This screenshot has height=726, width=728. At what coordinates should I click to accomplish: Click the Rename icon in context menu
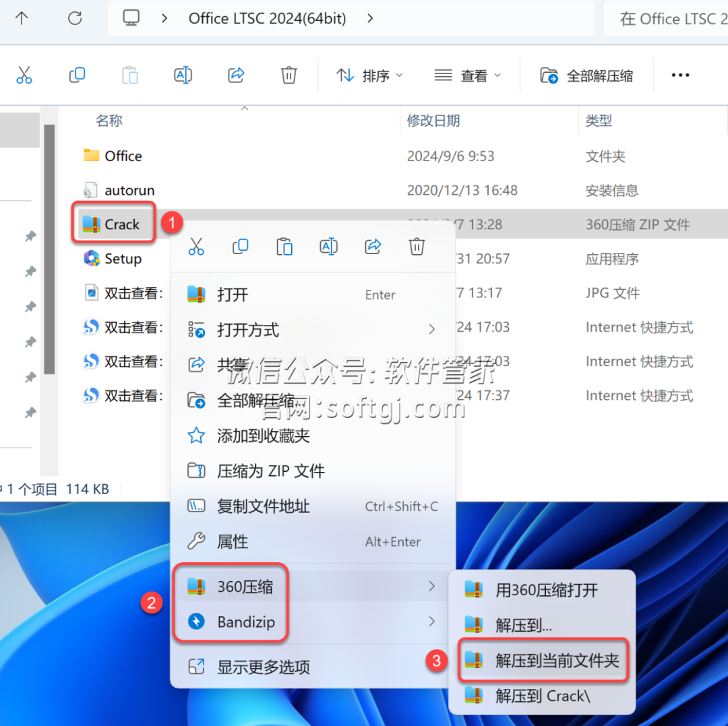328,247
